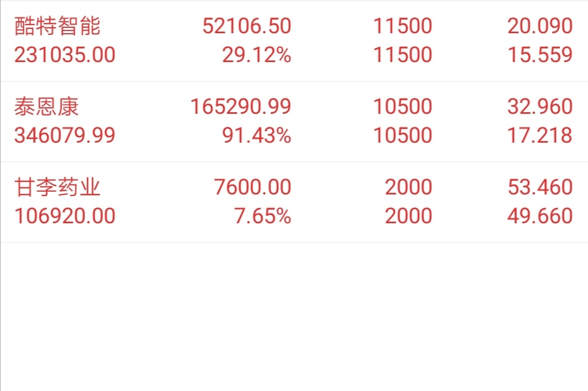Click profit percentage 91.43%
Image resolution: width=588 pixels, height=391 pixels.
[256, 136]
